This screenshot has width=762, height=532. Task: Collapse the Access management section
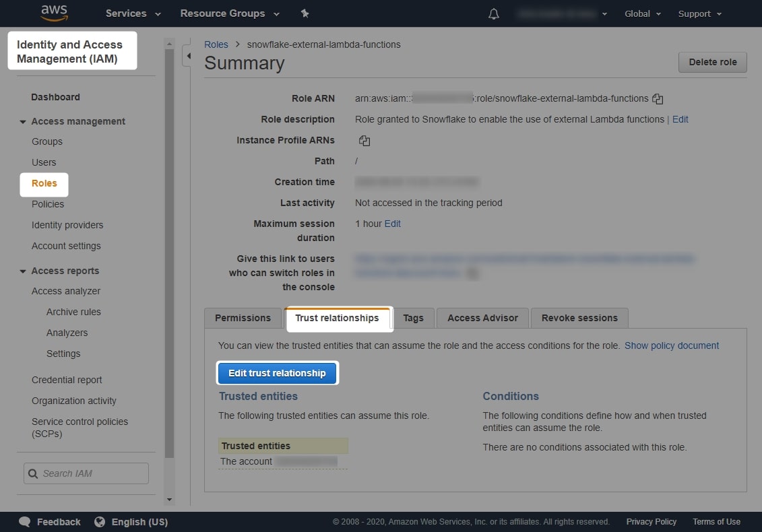coord(22,121)
